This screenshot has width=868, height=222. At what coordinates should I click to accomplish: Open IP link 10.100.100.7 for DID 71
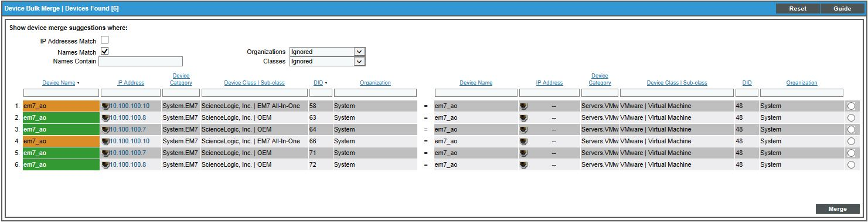coord(128,153)
